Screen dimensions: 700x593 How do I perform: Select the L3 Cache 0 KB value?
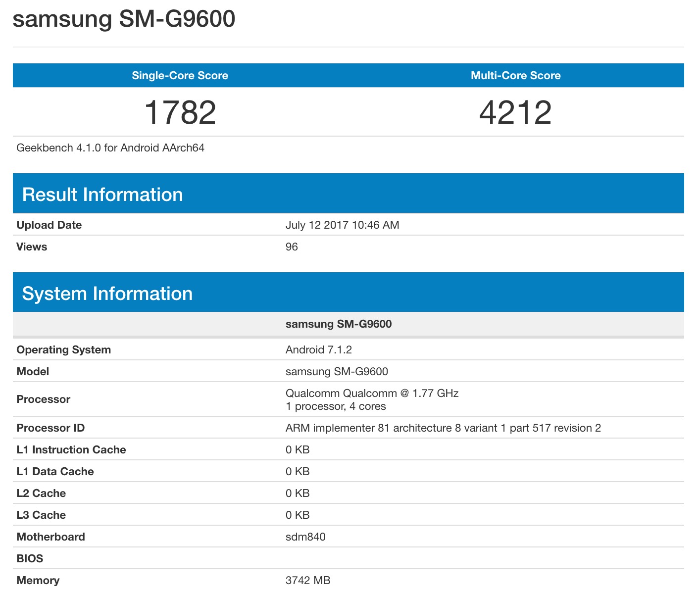(298, 515)
